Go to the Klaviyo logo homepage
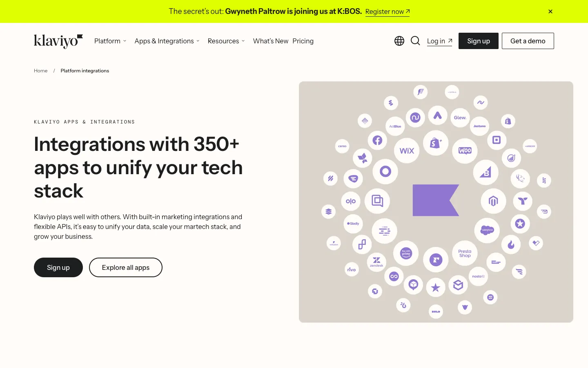 58,41
